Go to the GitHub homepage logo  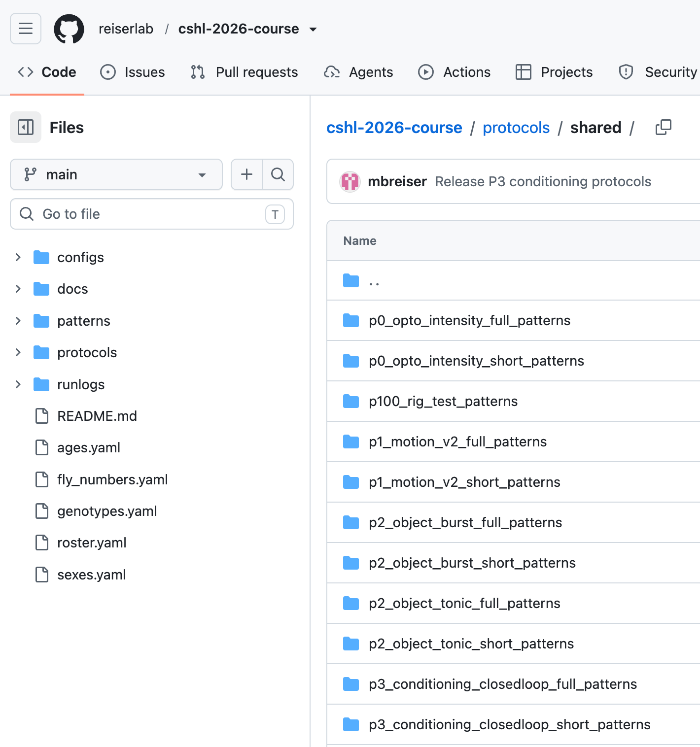69,29
